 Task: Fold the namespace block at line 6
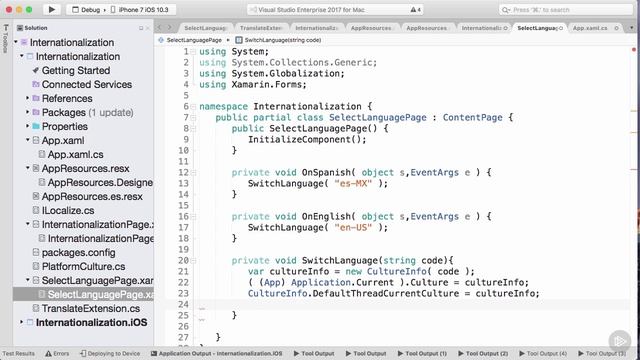[x=193, y=107]
